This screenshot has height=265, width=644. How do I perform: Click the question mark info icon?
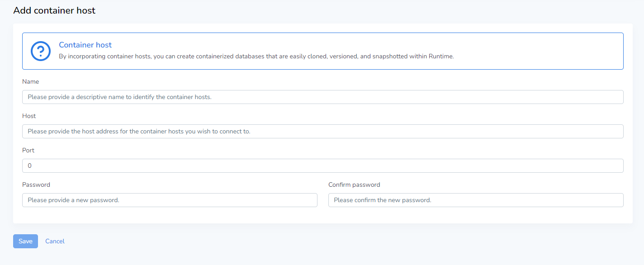click(x=40, y=51)
